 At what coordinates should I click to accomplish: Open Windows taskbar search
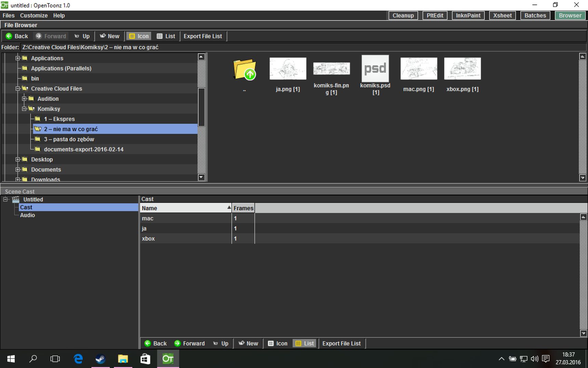coord(33,359)
